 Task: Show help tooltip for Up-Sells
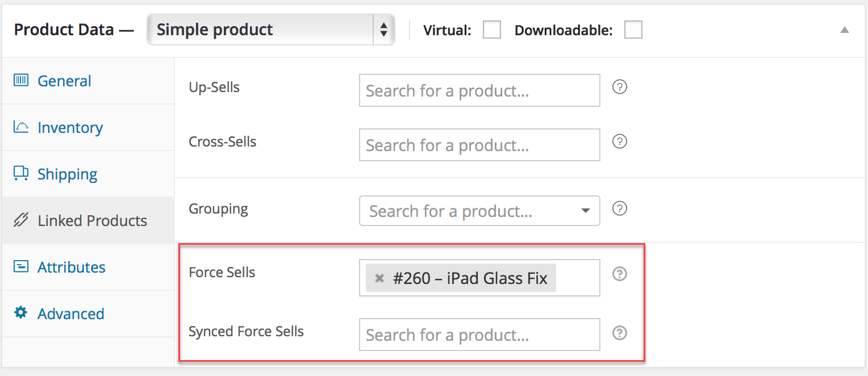[x=620, y=87]
